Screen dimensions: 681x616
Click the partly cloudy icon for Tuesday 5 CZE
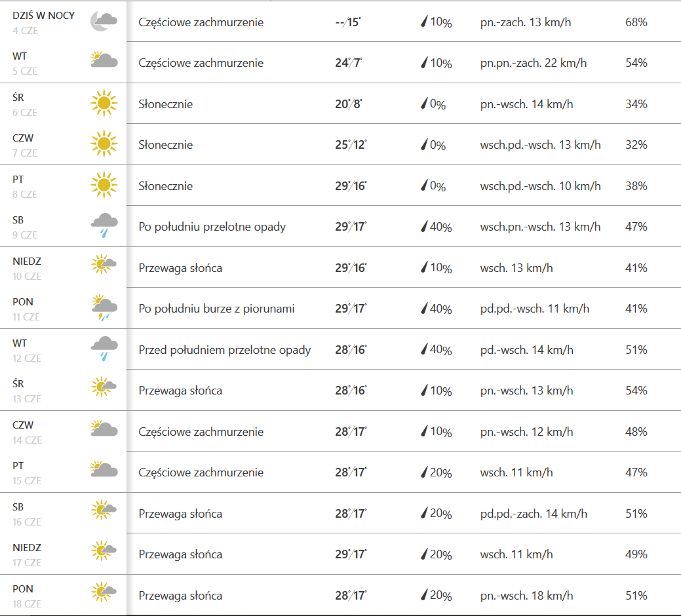pyautogui.click(x=104, y=62)
